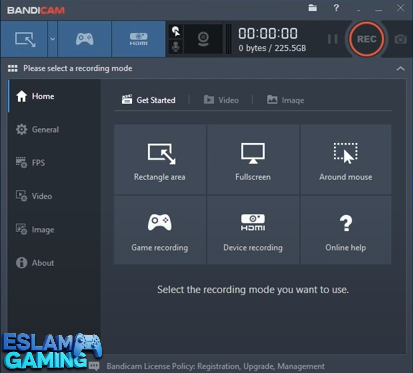The width and height of the screenshot is (413, 373).
Task: Switch to the Video tab in Home
Action: click(x=221, y=100)
